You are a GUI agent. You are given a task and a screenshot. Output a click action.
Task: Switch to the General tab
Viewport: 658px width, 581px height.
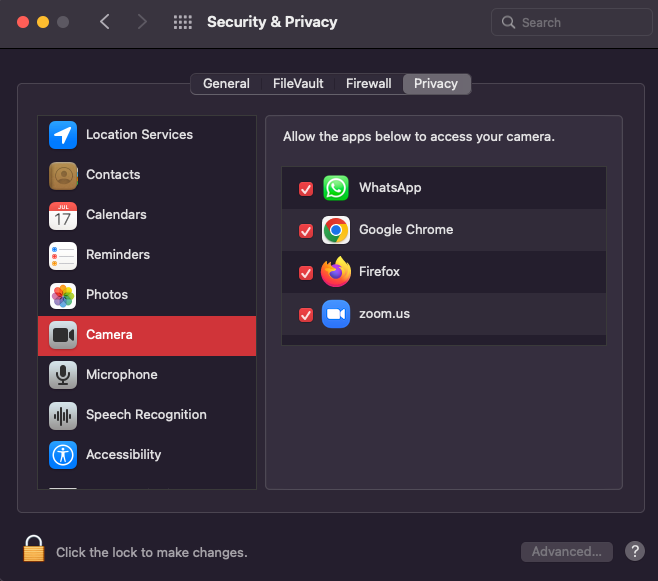coord(226,83)
